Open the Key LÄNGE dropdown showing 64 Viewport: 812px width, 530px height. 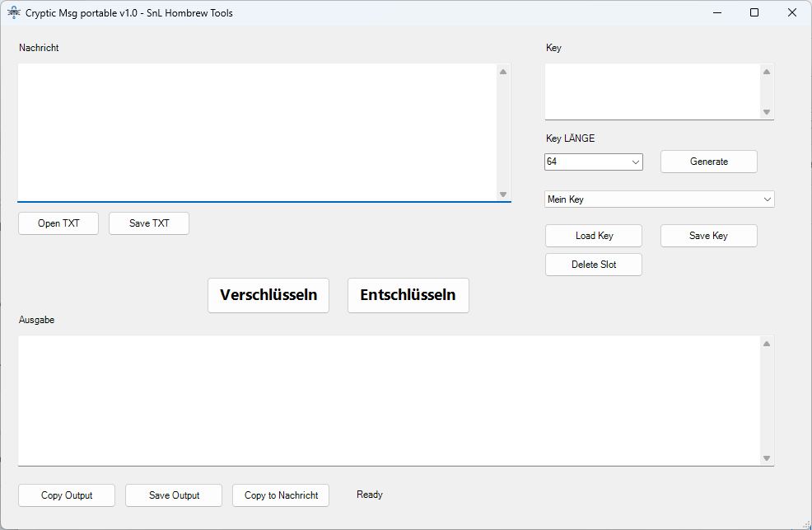[594, 162]
